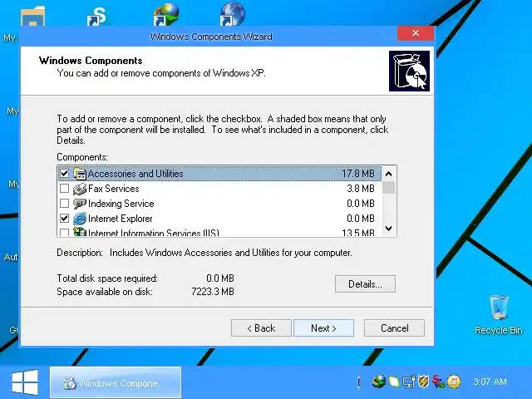Click the Accessories and Utilities folder icon
The width and height of the screenshot is (532, 399).
[x=80, y=174]
